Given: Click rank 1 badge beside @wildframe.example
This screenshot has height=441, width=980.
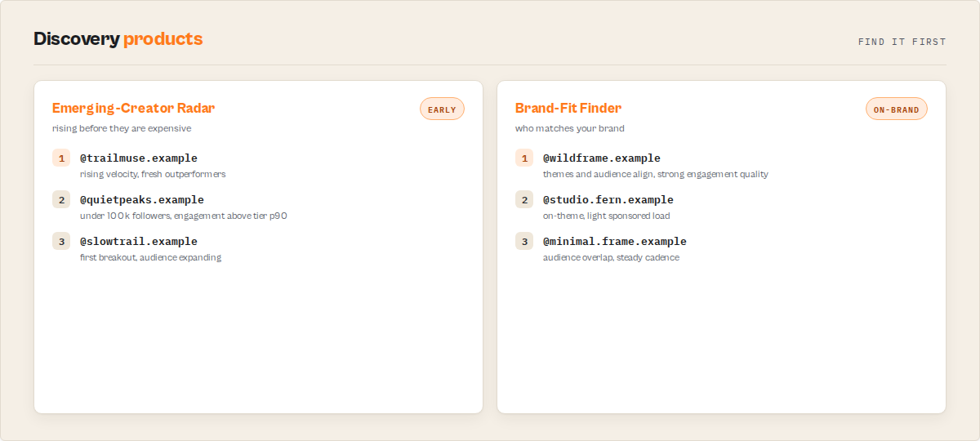Looking at the screenshot, I should [x=524, y=158].
